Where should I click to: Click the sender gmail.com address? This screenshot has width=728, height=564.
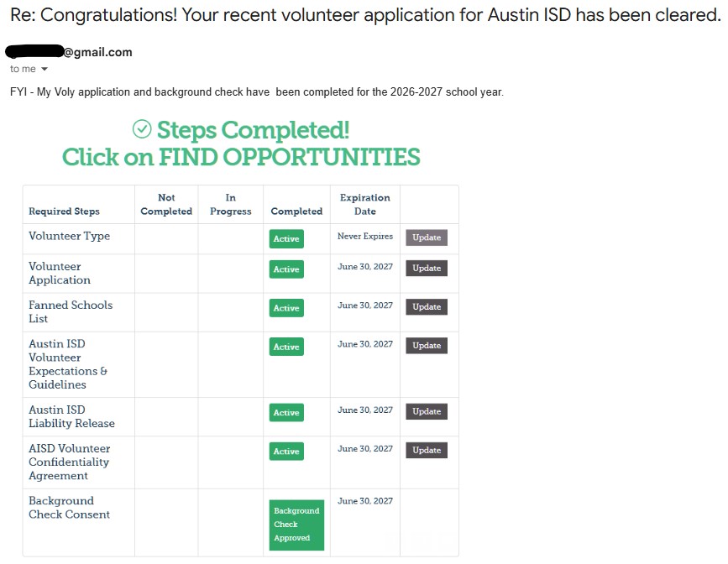[x=69, y=51]
